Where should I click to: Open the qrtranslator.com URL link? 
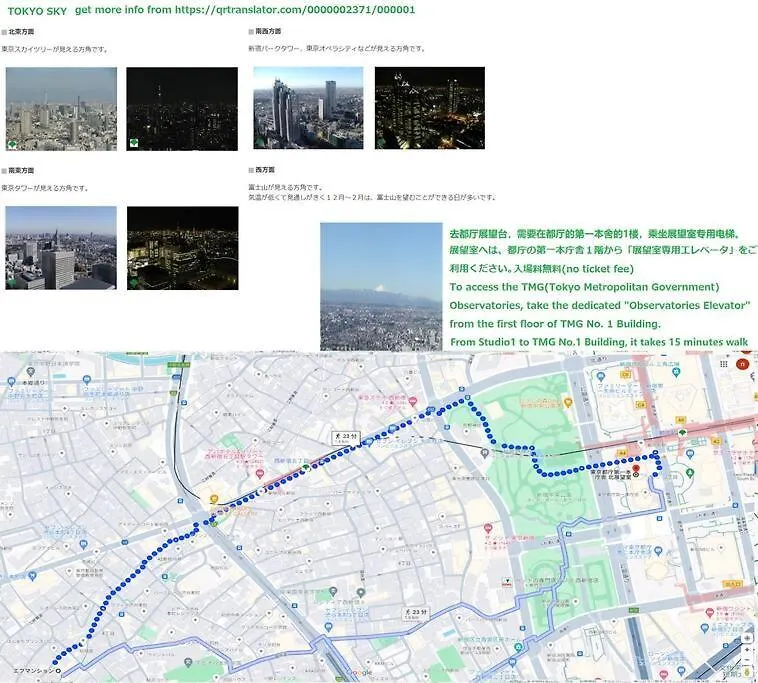tap(288, 9)
